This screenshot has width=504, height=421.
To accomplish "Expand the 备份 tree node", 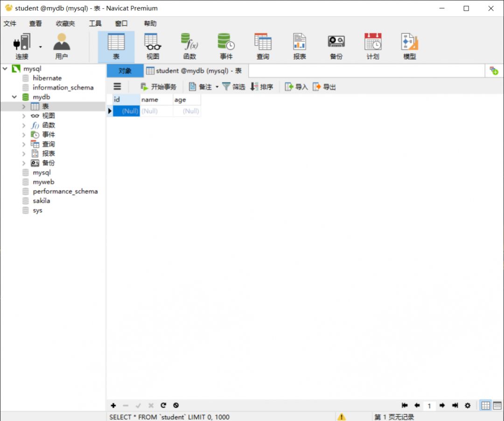I will click(24, 163).
